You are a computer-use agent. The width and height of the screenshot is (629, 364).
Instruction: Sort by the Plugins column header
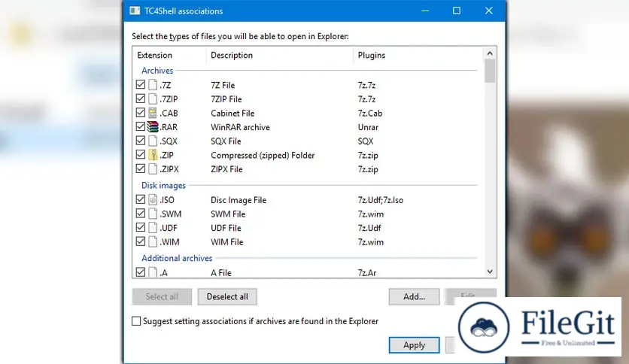[x=418, y=56]
